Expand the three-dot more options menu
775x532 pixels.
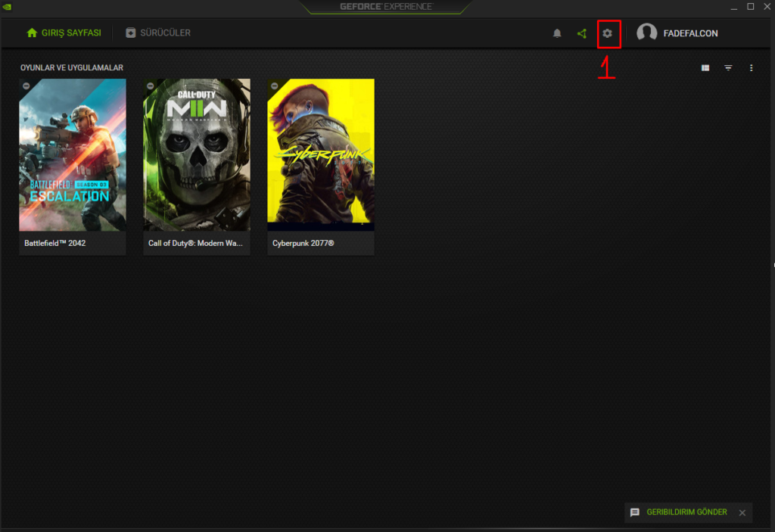[751, 68]
